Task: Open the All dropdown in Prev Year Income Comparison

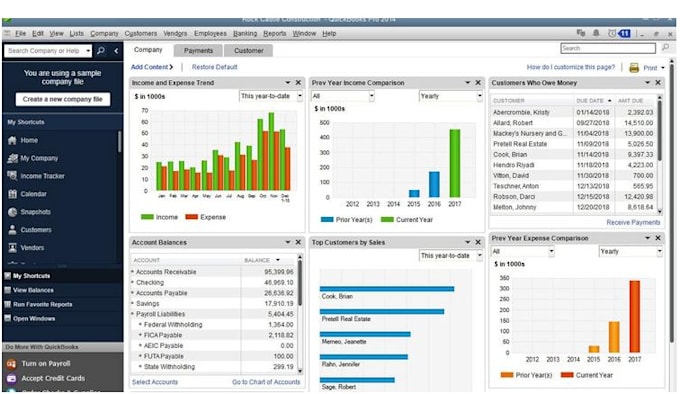Action: point(343,96)
